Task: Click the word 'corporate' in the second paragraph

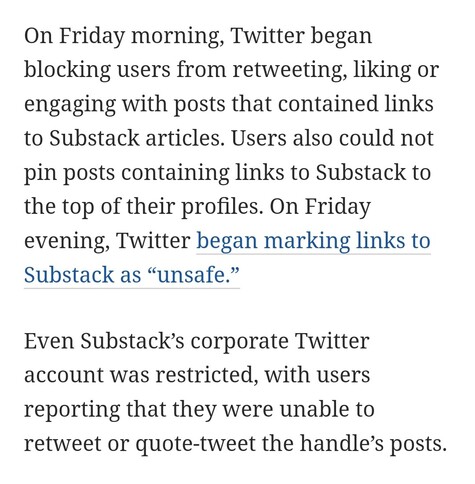Action: coord(239,342)
